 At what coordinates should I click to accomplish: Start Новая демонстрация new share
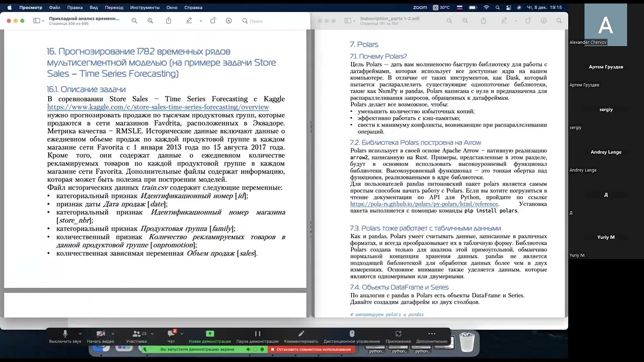tap(210, 337)
